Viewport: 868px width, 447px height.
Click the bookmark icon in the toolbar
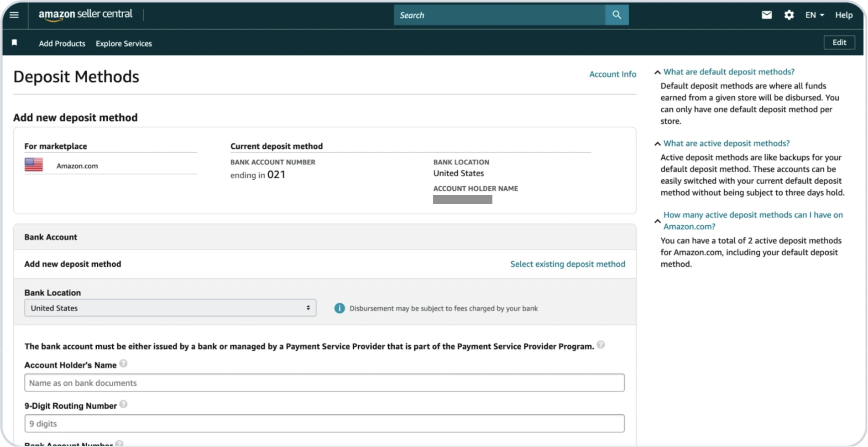click(x=15, y=43)
